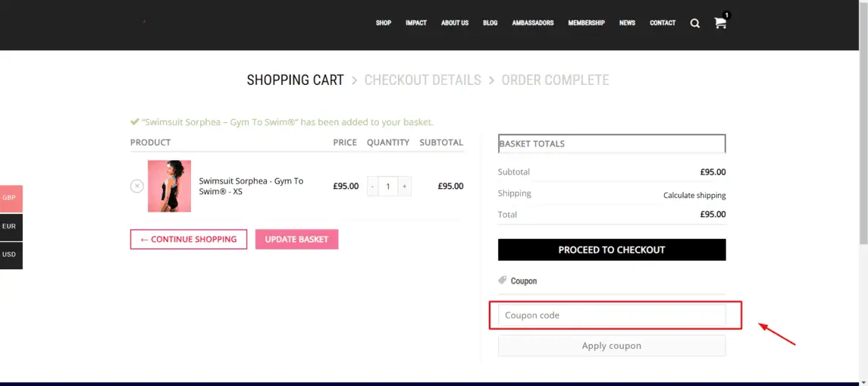Decrease quantity with the minus button

372,186
